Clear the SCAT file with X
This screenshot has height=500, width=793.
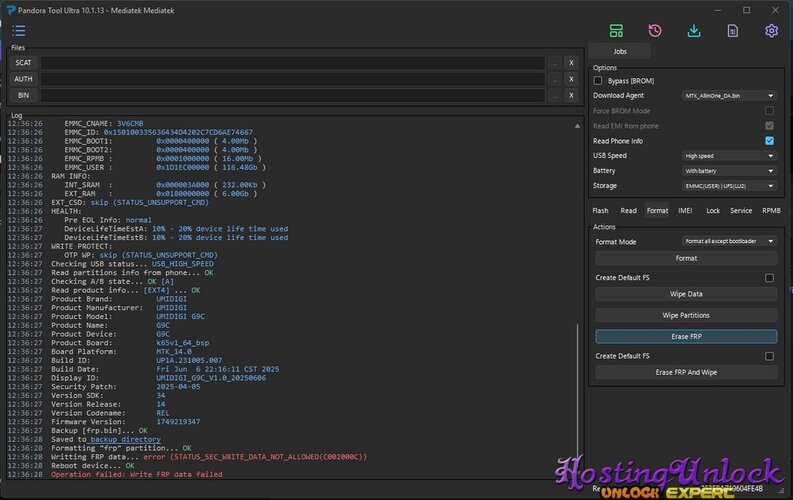(571, 63)
